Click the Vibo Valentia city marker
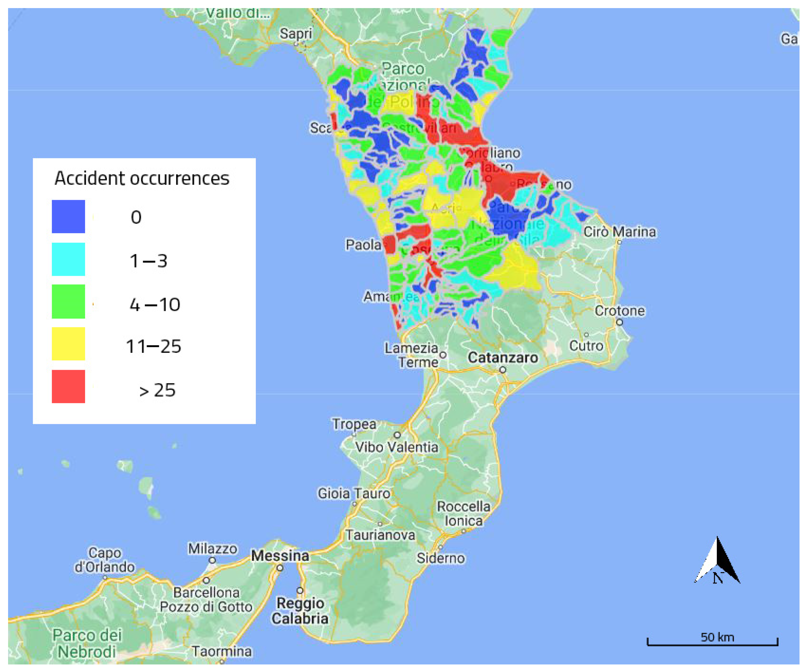 click(x=398, y=435)
